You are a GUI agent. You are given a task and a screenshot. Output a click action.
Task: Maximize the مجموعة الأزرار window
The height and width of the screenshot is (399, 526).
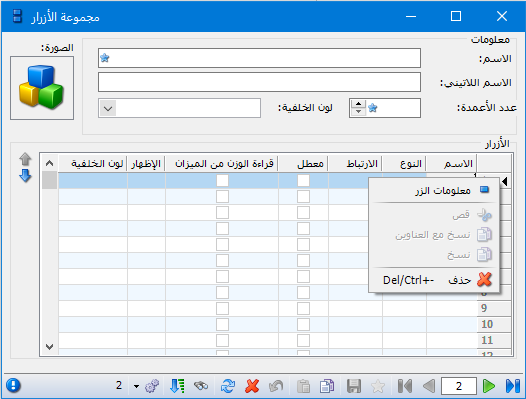(456, 16)
